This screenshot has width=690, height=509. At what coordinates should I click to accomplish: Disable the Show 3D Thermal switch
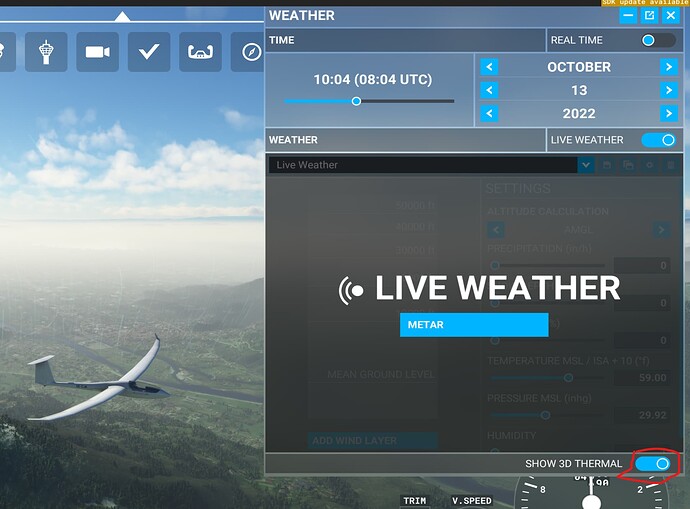pyautogui.click(x=653, y=463)
